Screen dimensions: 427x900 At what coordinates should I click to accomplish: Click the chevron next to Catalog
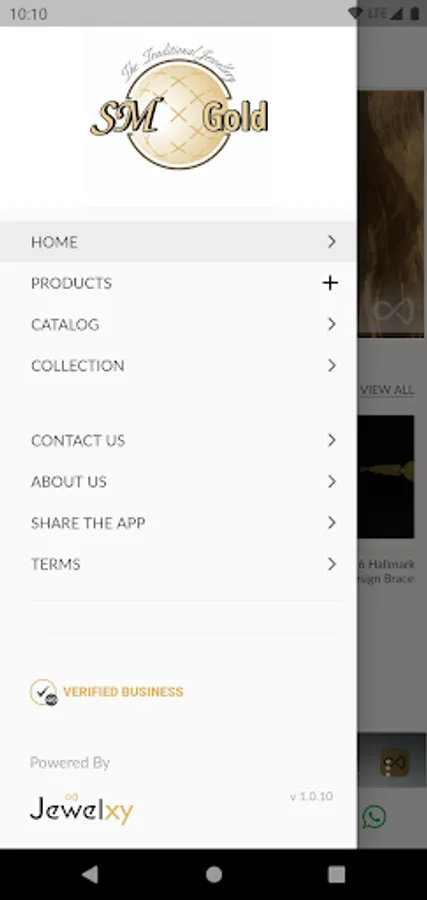[332, 324]
